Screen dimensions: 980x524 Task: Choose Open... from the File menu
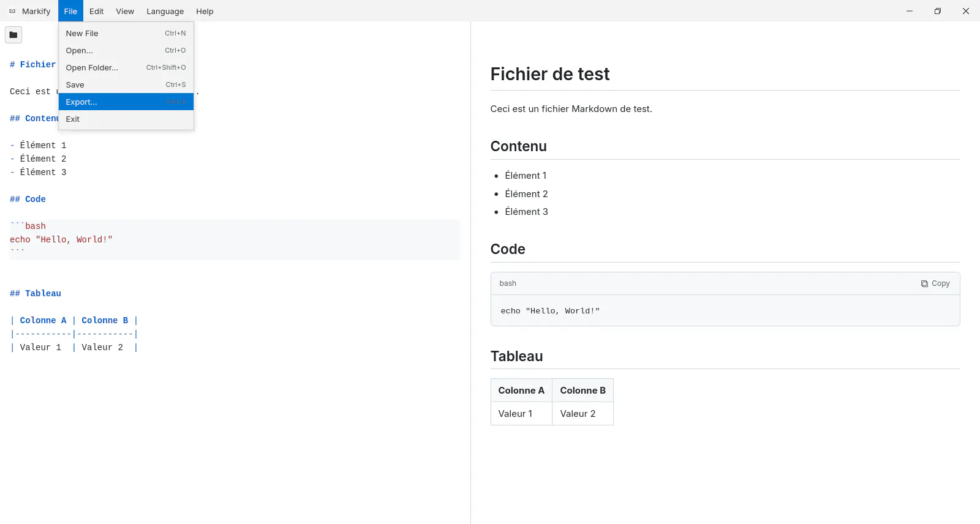(x=126, y=50)
